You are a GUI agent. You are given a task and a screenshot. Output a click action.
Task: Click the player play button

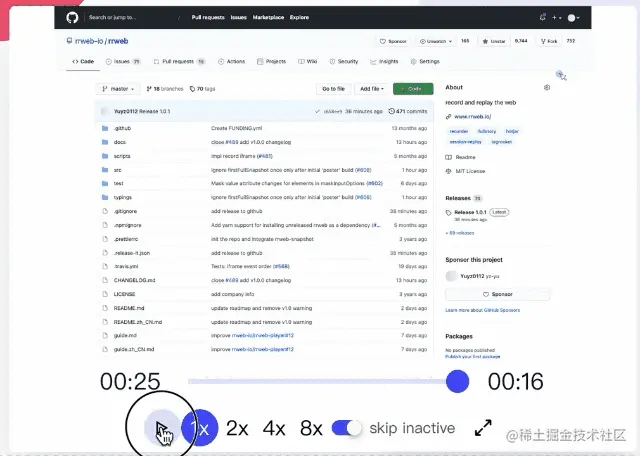pyautogui.click(x=162, y=427)
